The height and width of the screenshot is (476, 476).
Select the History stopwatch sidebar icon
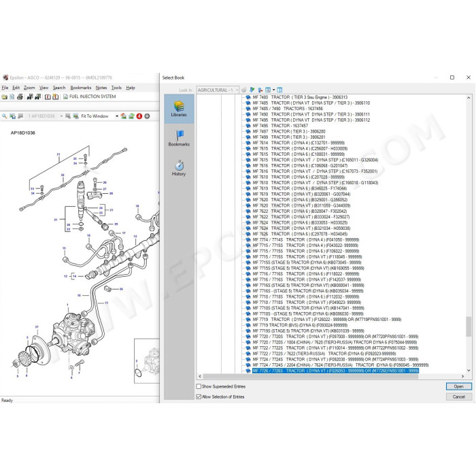pyautogui.click(x=179, y=168)
